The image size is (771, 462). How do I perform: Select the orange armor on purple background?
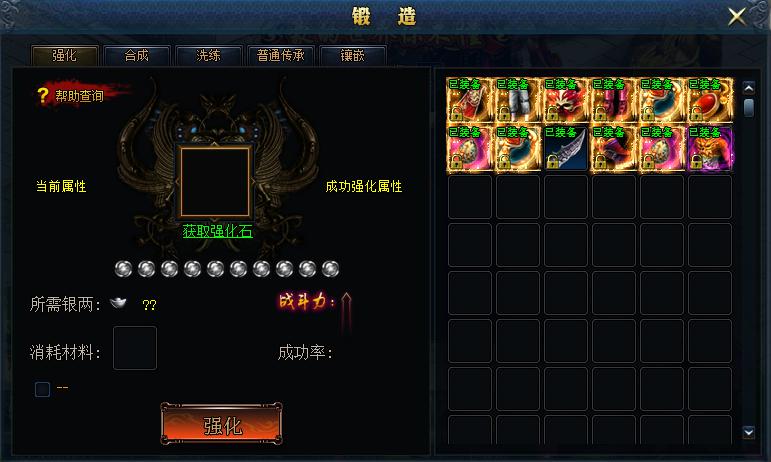tap(710, 148)
